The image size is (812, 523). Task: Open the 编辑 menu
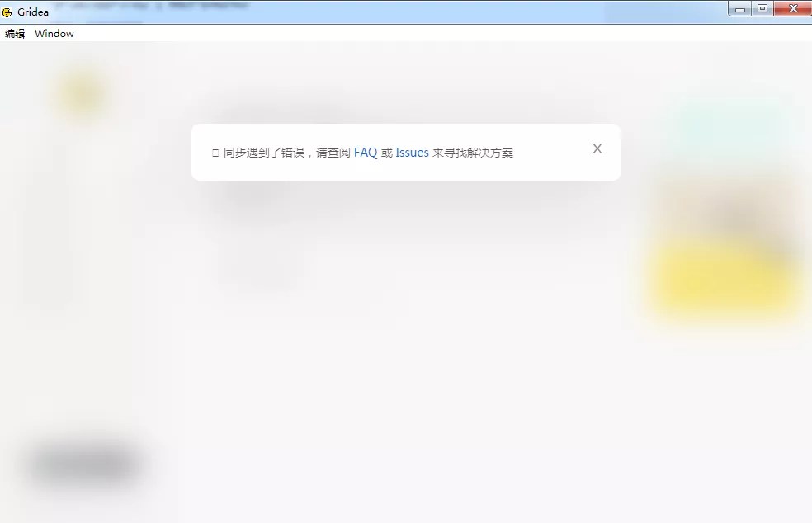click(15, 34)
